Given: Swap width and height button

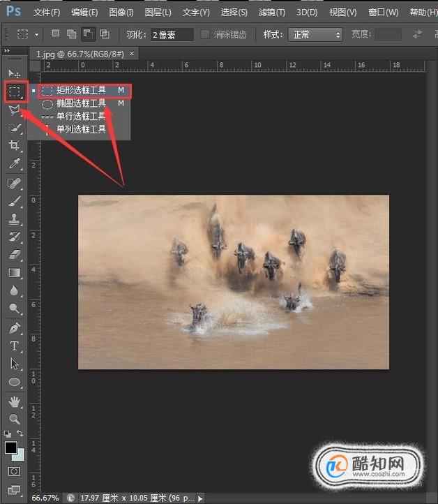Looking at the screenshot, I should coord(417,34).
